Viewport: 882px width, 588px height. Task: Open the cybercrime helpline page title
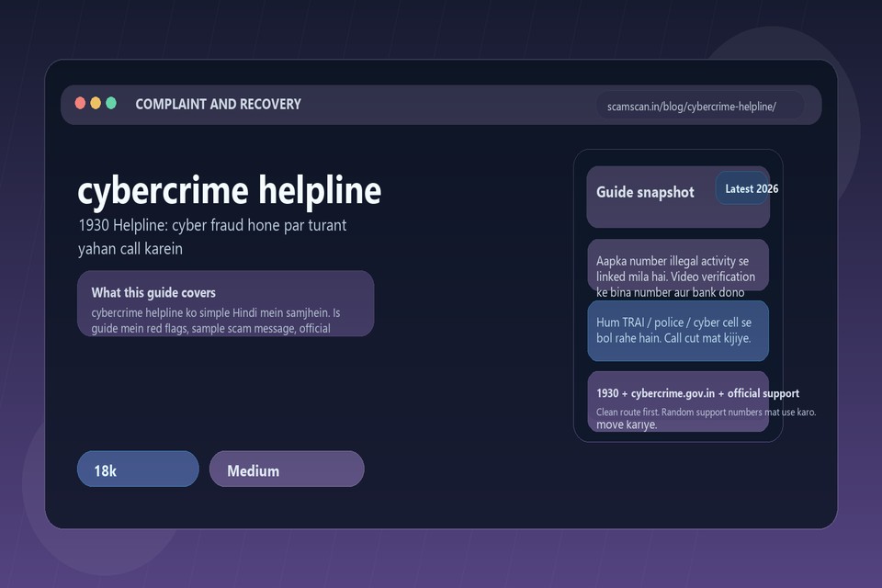pos(230,192)
